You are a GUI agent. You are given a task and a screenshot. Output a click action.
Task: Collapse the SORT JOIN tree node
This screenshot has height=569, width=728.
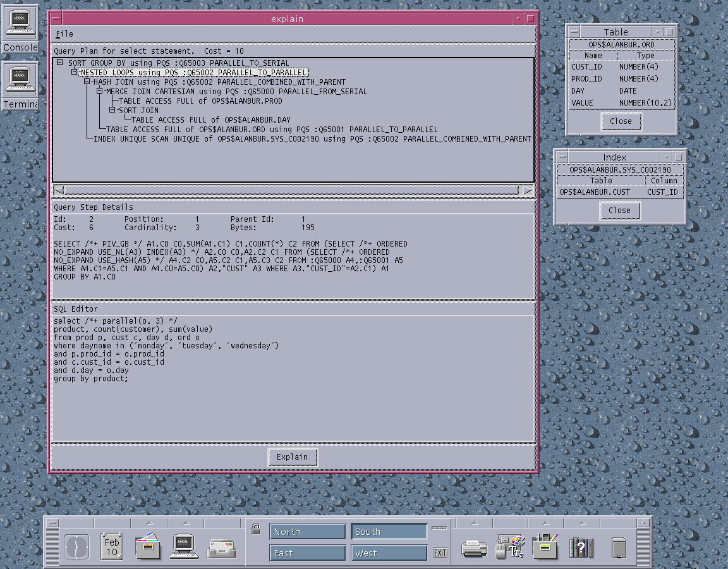point(112,110)
